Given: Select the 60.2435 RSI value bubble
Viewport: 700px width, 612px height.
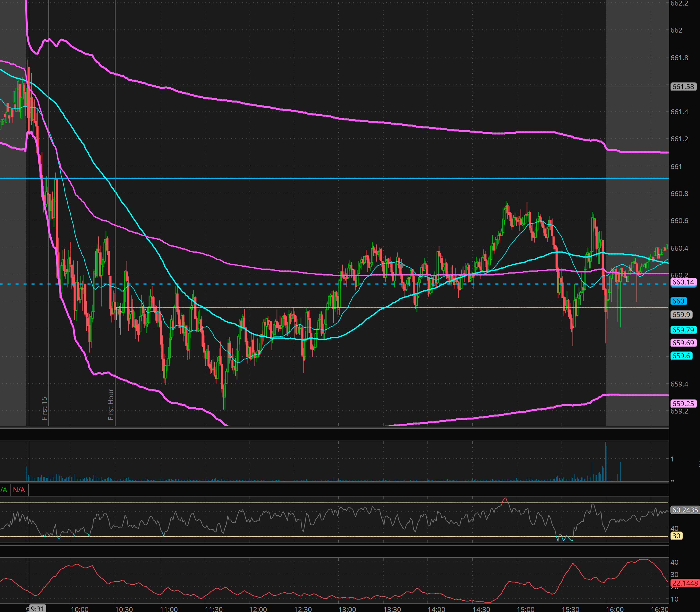Looking at the screenshot, I should [x=685, y=510].
